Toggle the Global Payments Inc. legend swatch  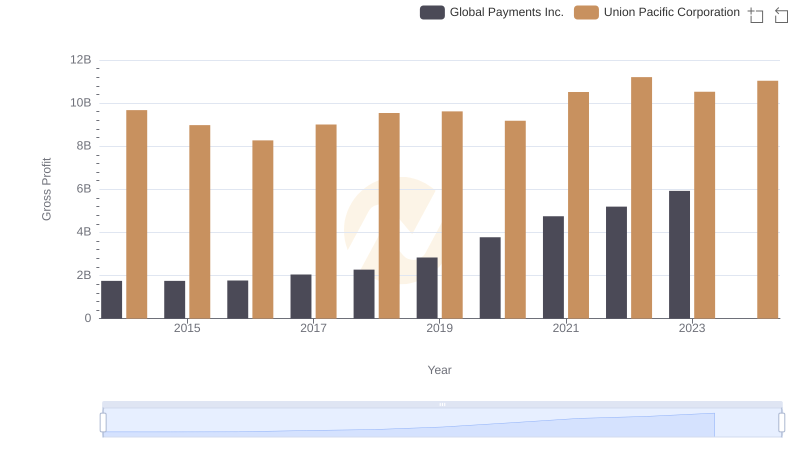432,12
